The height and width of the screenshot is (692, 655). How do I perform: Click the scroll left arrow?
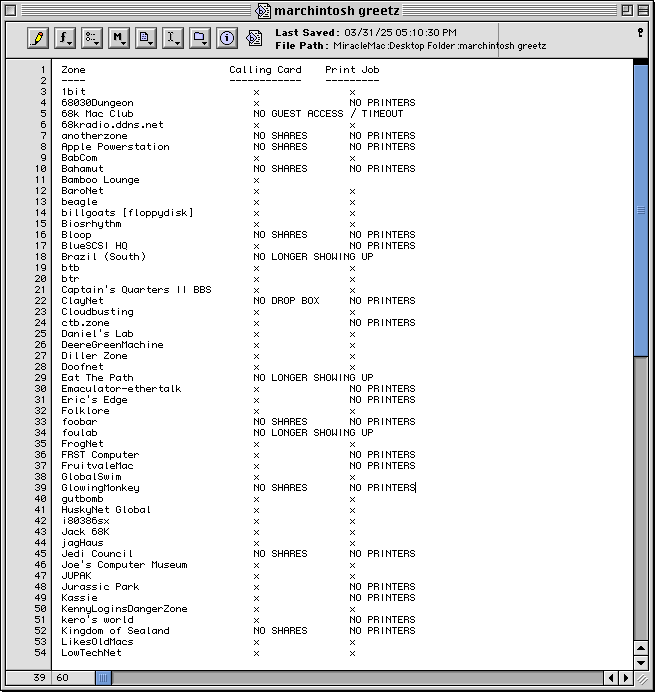click(611, 677)
